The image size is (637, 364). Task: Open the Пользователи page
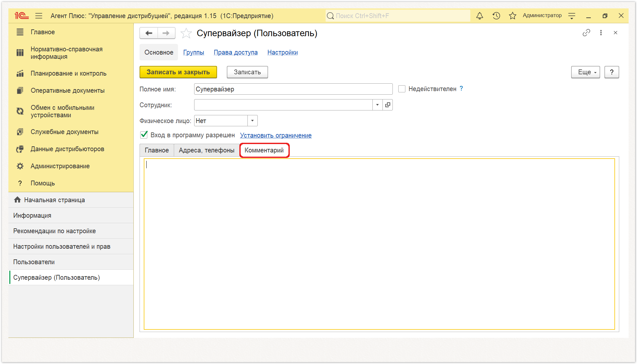[x=71, y=262]
